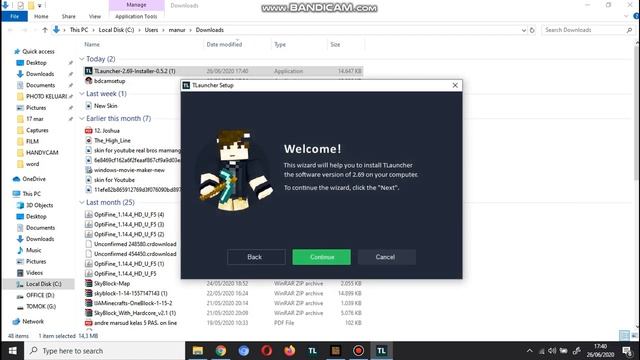This screenshot has height=360, width=640.
Task: Open Downloads under Quick access
Action: [40, 74]
